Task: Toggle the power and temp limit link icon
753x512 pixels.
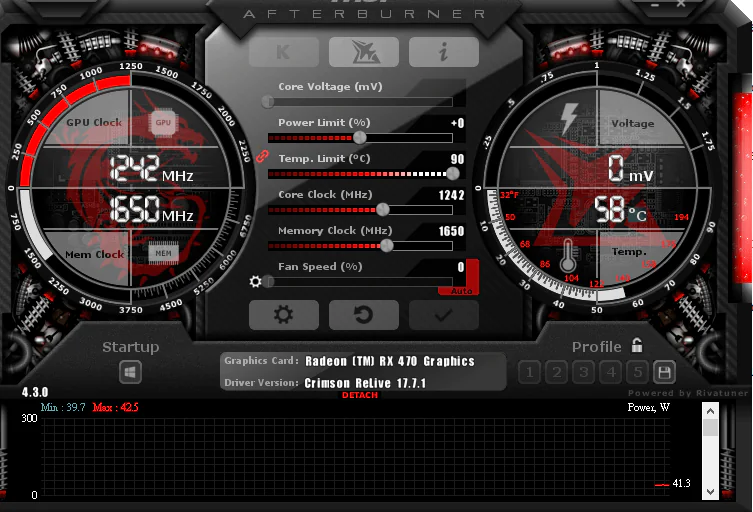Action: pos(262,156)
